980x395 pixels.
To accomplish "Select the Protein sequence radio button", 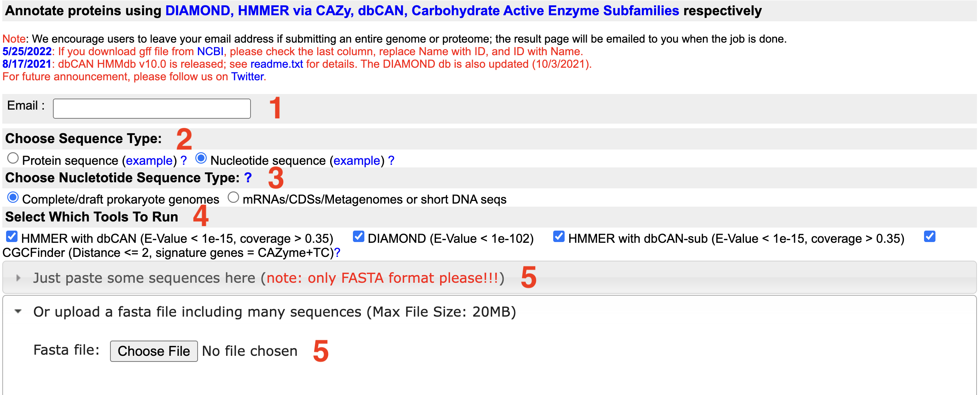I will point(13,158).
